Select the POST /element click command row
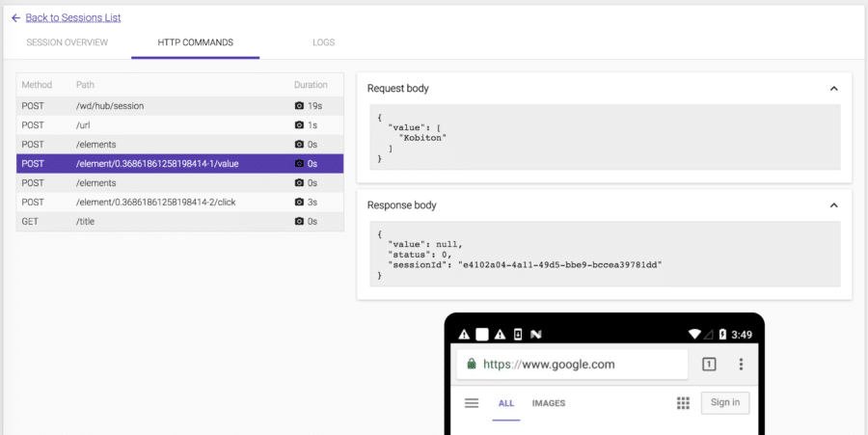Image resolution: width=868 pixels, height=435 pixels. pyautogui.click(x=155, y=203)
